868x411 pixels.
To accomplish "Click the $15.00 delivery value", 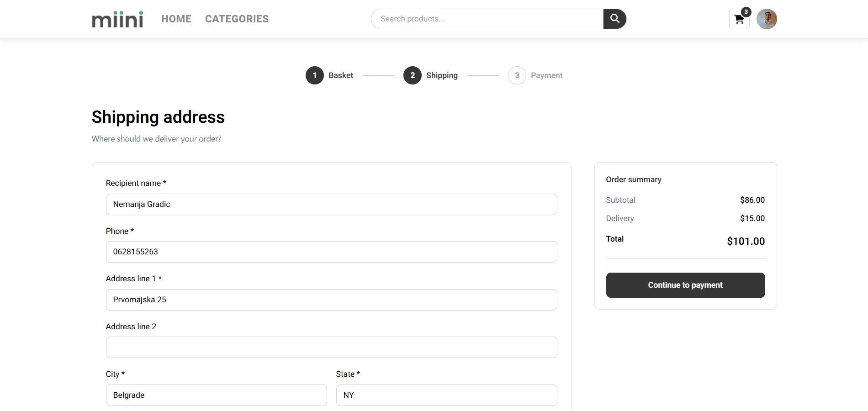I will point(752,218).
